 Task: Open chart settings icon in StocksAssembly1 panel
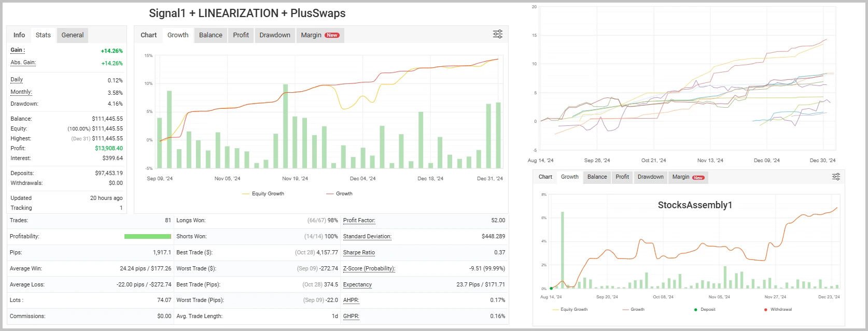pyautogui.click(x=836, y=177)
